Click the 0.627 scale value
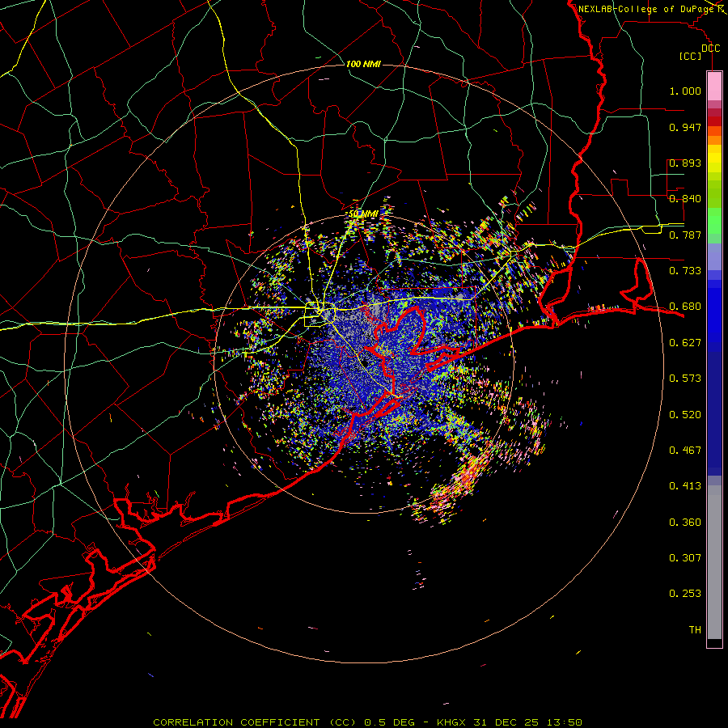Viewport: 728px width, 728px height. click(685, 343)
